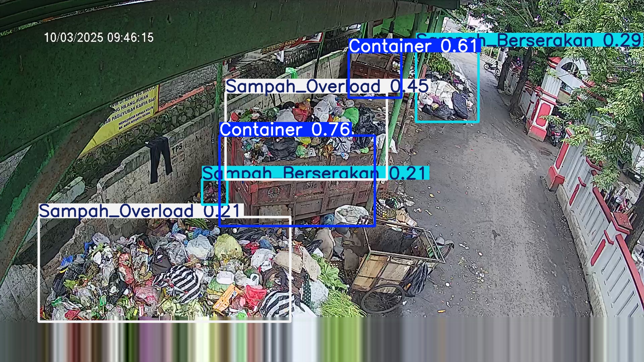
Task: Select the "Sampah_Overload 0.21" label
Action: [140, 211]
